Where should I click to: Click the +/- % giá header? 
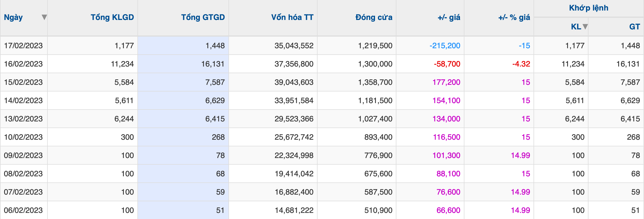[514, 17]
